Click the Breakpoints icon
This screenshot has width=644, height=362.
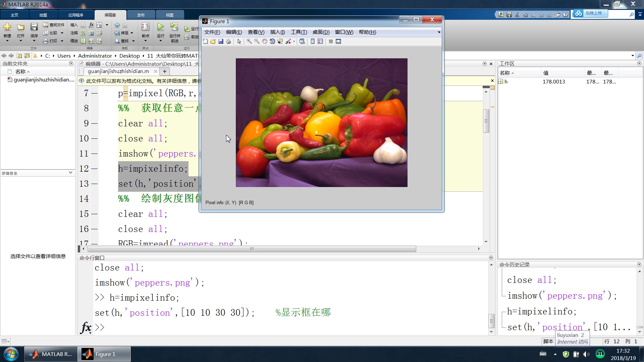tap(146, 27)
